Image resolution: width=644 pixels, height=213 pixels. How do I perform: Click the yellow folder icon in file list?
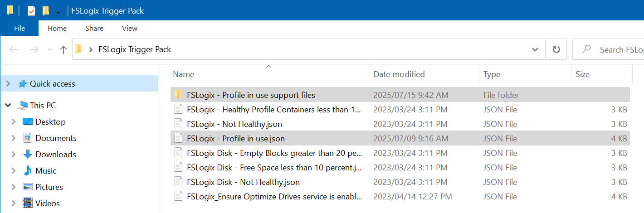(178, 95)
